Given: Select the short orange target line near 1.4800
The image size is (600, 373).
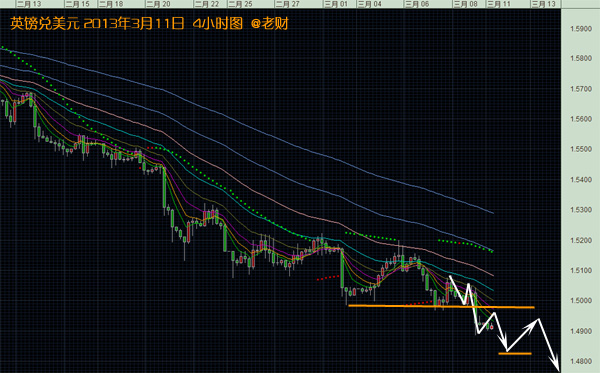Looking at the screenshot, I should pyautogui.click(x=515, y=353).
